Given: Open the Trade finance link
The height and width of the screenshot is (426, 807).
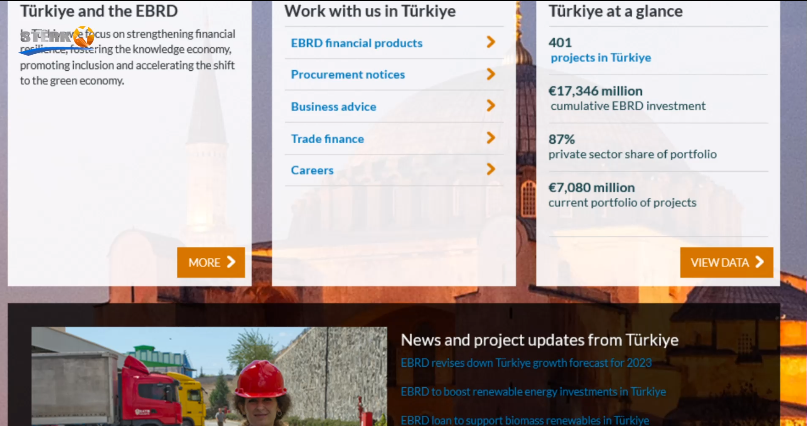Looking at the screenshot, I should (x=327, y=139).
